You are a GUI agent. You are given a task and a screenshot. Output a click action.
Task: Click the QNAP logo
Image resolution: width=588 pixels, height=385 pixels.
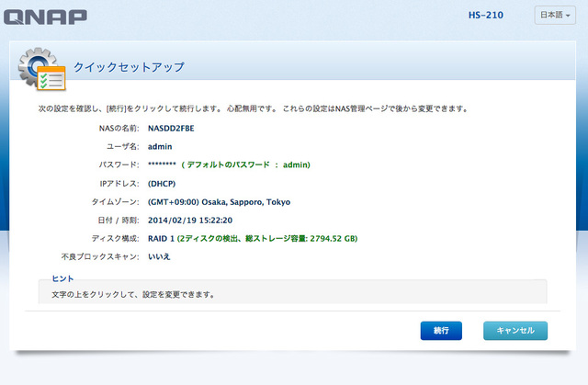point(46,17)
